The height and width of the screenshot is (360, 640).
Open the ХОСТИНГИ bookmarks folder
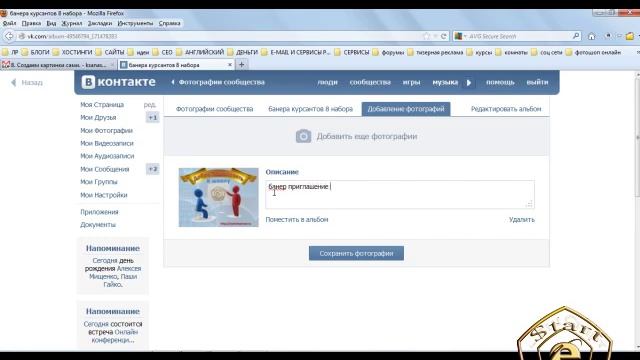(x=73, y=52)
